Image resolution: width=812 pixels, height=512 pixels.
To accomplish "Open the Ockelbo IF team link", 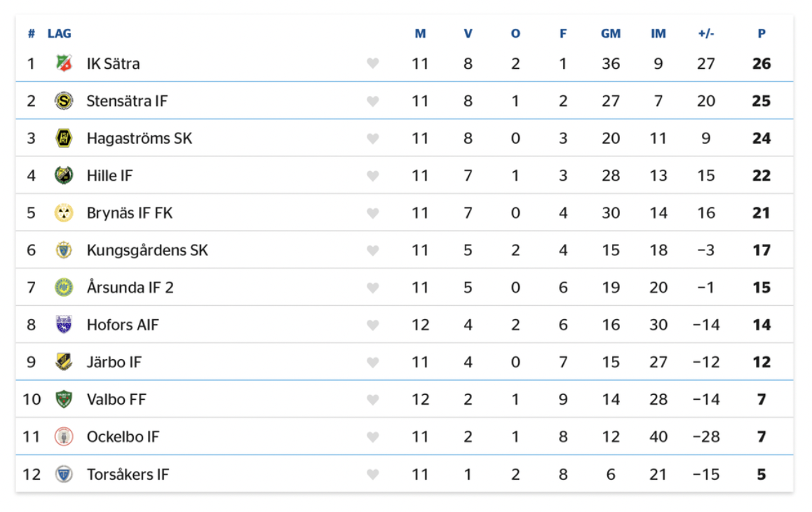I will click(x=123, y=437).
